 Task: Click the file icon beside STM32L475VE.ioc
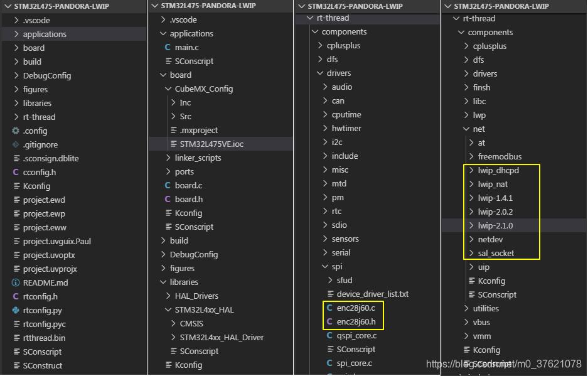pos(174,144)
